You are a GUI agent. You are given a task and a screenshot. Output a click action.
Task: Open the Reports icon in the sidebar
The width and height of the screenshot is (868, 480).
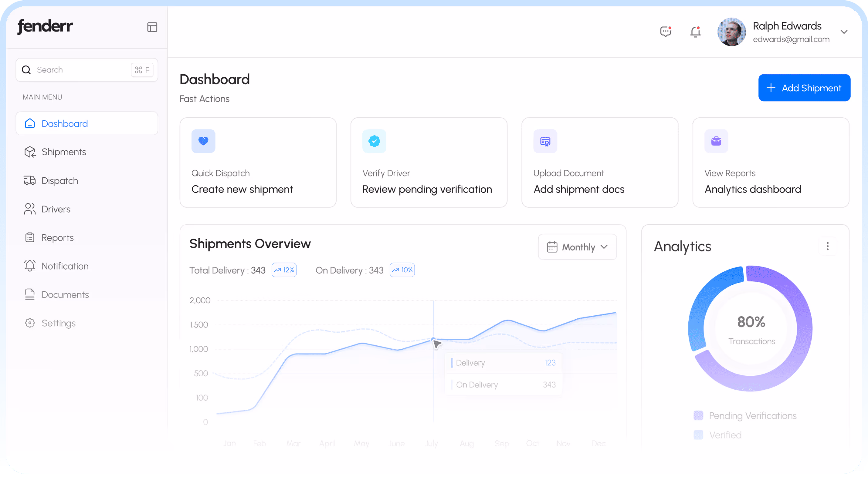pyautogui.click(x=30, y=237)
